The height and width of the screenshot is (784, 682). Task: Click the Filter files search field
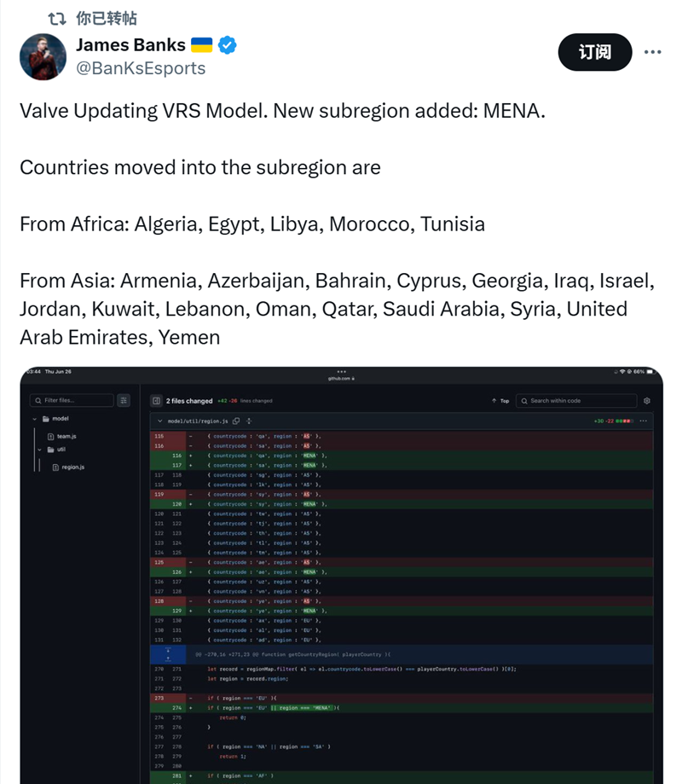[x=72, y=400]
